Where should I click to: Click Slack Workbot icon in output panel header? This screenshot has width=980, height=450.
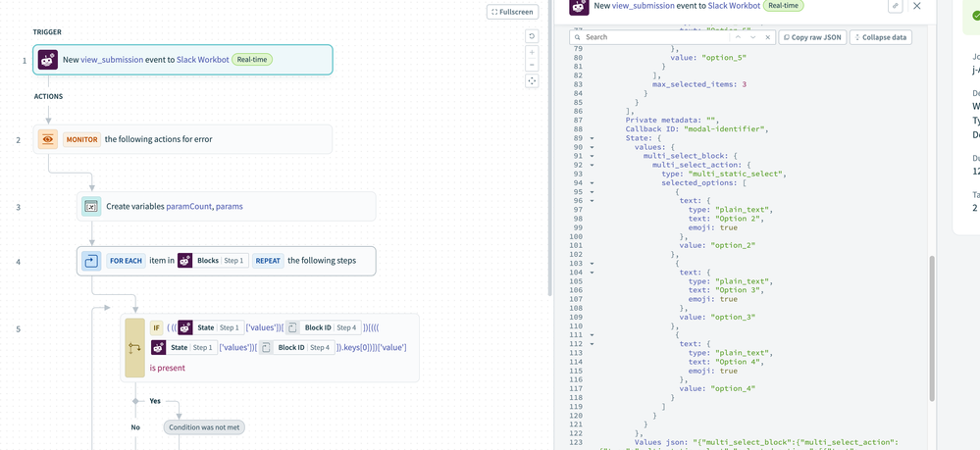point(580,6)
